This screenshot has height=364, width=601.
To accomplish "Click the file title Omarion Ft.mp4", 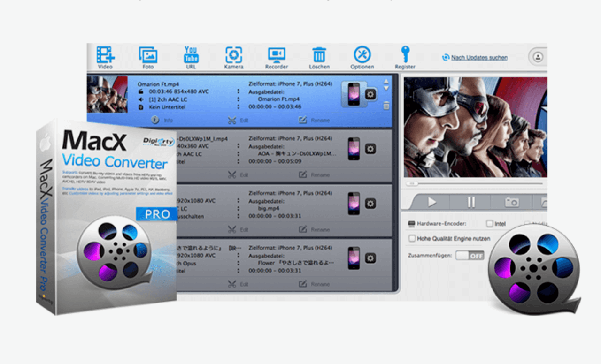I will (157, 84).
